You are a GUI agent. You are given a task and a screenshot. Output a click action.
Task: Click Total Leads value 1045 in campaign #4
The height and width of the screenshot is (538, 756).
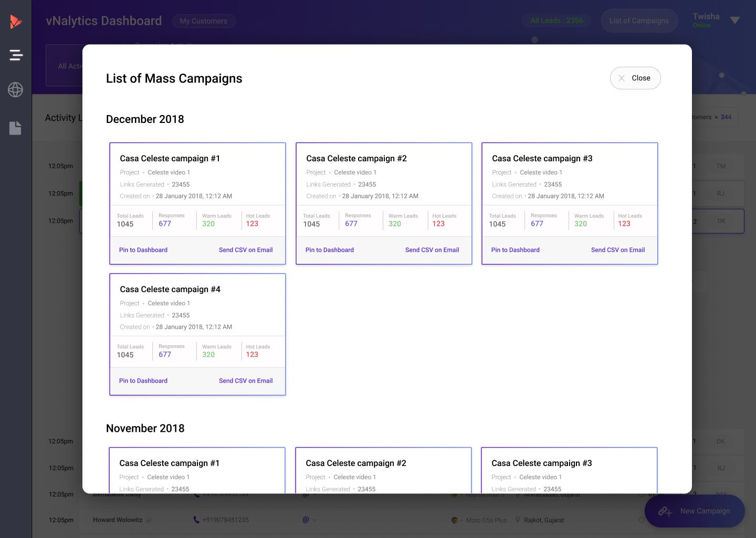125,355
